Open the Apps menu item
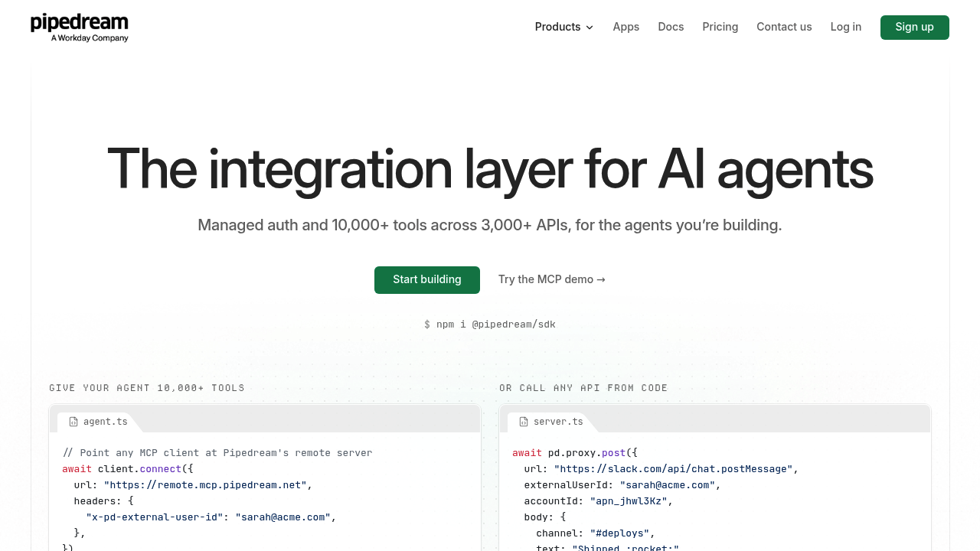 626,27
